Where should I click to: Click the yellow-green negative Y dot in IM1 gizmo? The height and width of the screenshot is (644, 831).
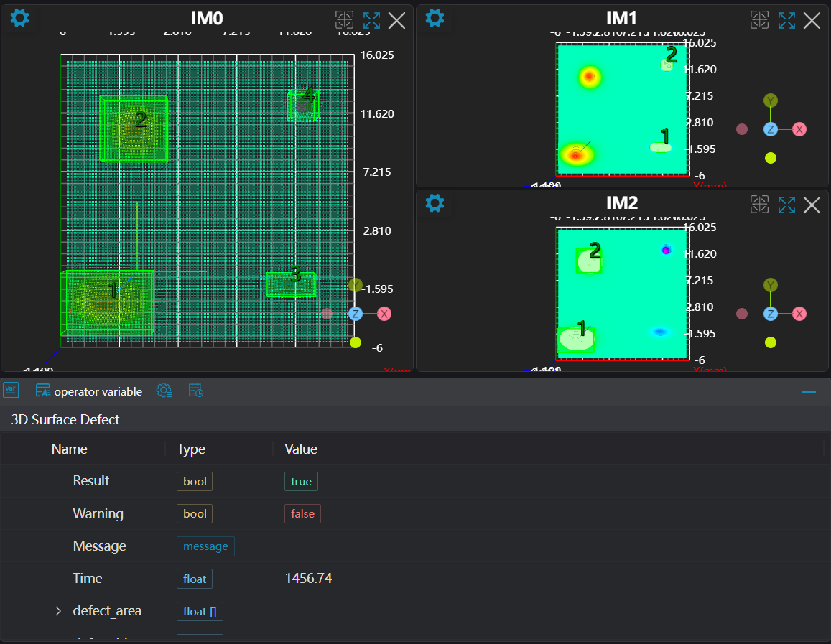click(x=771, y=158)
